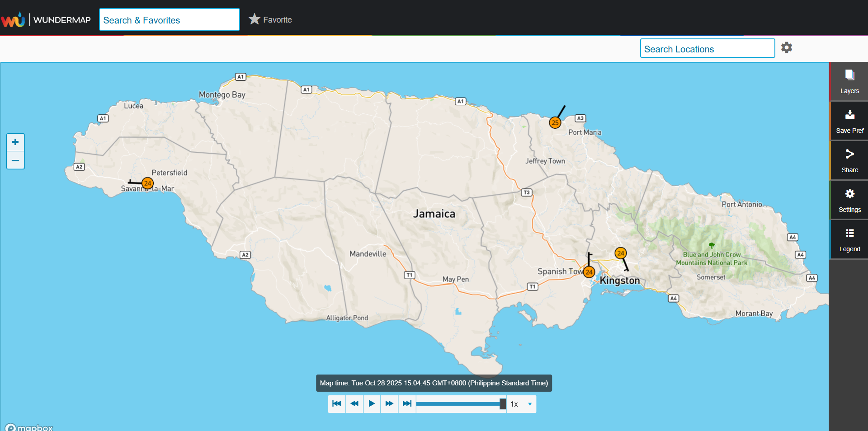
Task: Click into the Search Locations box
Action: 707,49
